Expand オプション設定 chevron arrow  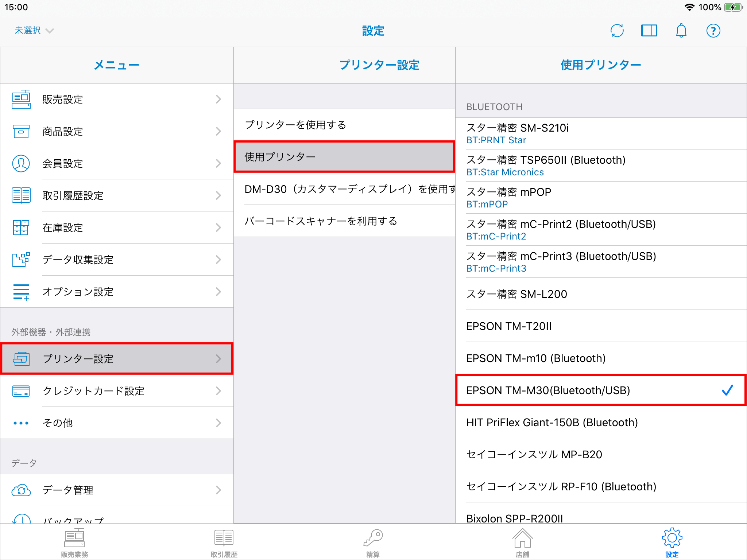(218, 292)
